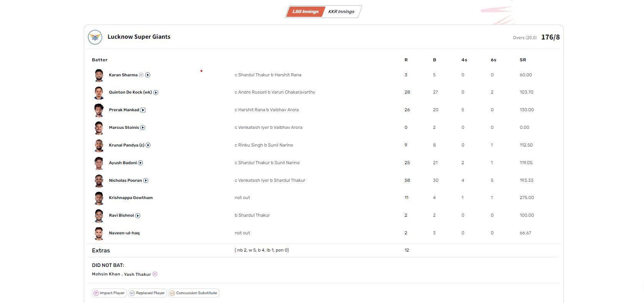The image size is (644, 303).
Task: Open Marcus Stoinis's name link
Action: pyautogui.click(x=124, y=128)
